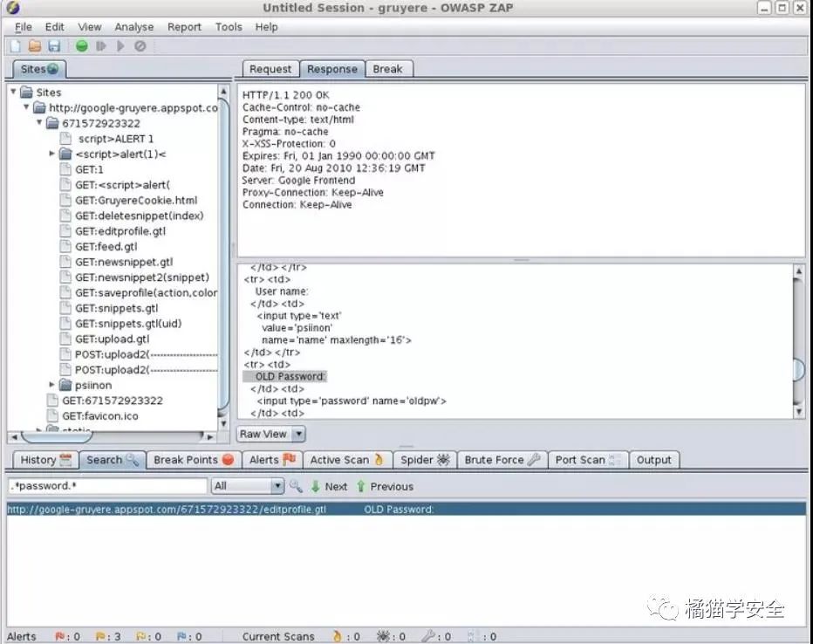This screenshot has height=644, width=813.
Task: Click the blue informational alerts flag icon
Action: click(x=181, y=636)
